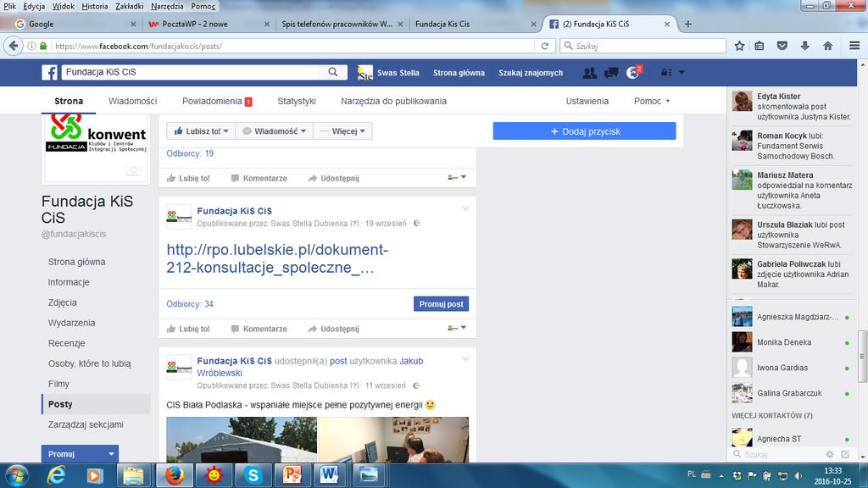The image size is (868, 488).
Task: Click into the Facebook search field
Action: pos(192,72)
